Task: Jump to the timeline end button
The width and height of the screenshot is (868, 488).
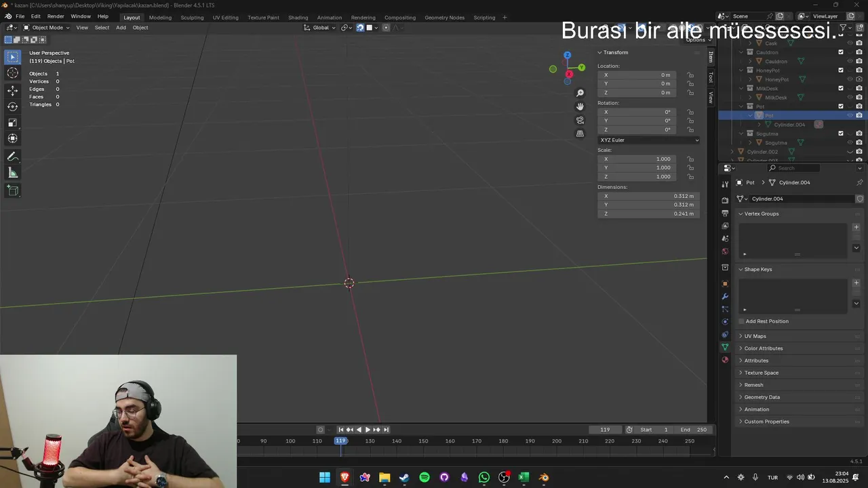Action: (x=386, y=430)
